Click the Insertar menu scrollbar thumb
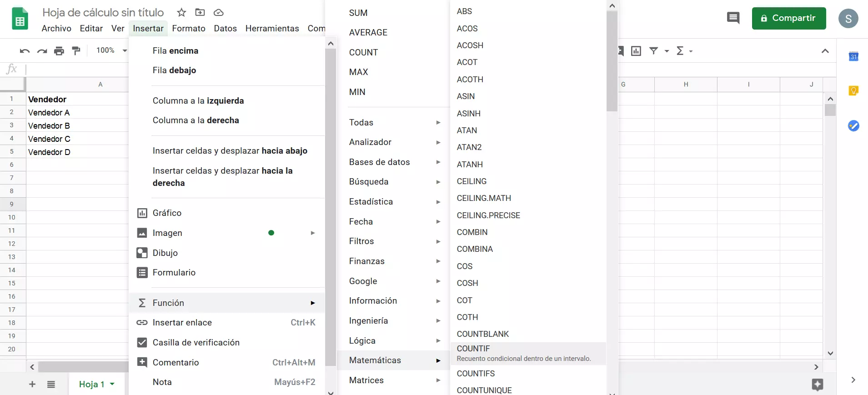 331,207
